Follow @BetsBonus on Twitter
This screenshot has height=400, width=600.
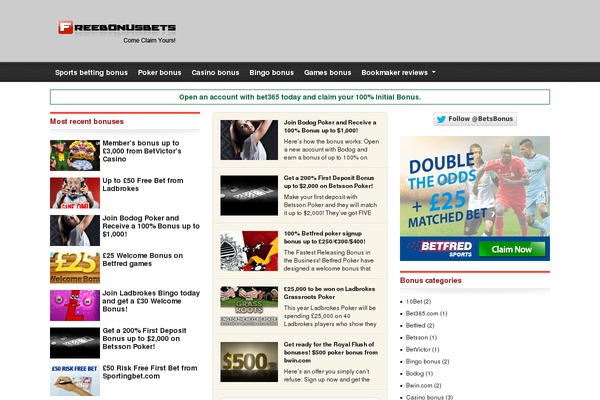click(475, 119)
